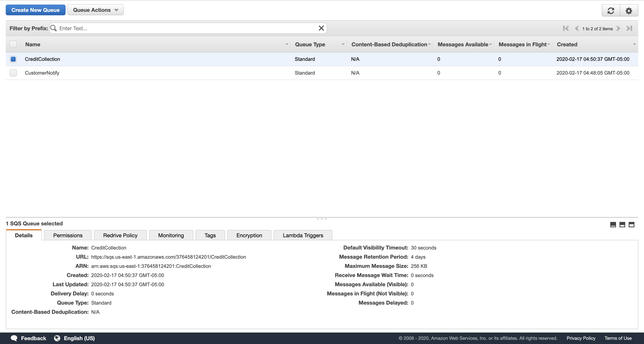Expand the Queue Type column dropdown arrow
The width and height of the screenshot is (644, 344).
point(343,44)
